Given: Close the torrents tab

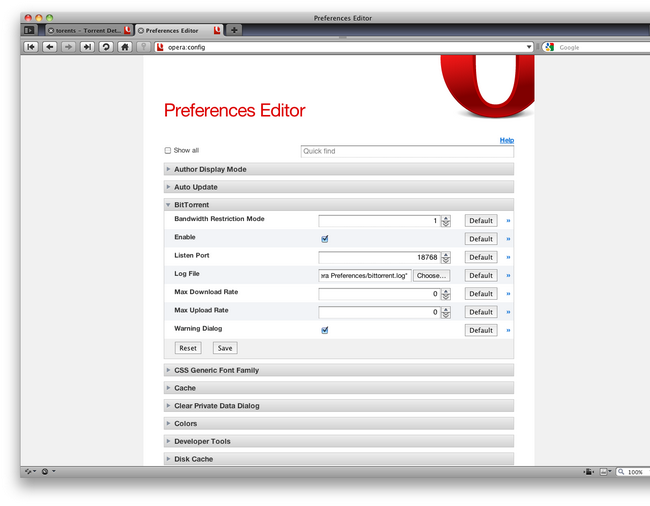Looking at the screenshot, I should [51, 31].
